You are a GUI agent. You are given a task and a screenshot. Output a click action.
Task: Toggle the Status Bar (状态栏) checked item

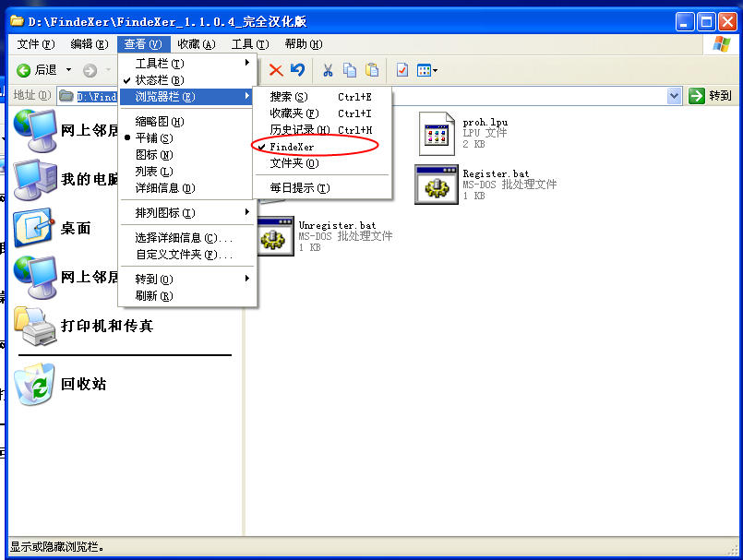click(187, 80)
